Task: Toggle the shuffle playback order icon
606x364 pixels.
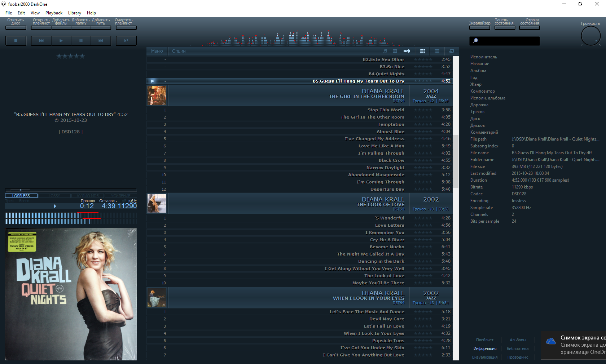Action: click(407, 51)
